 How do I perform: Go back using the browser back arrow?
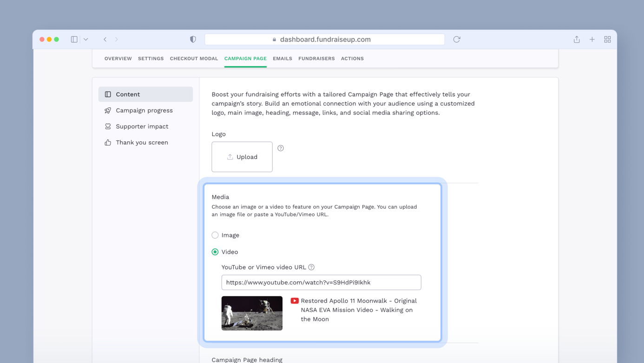(105, 40)
